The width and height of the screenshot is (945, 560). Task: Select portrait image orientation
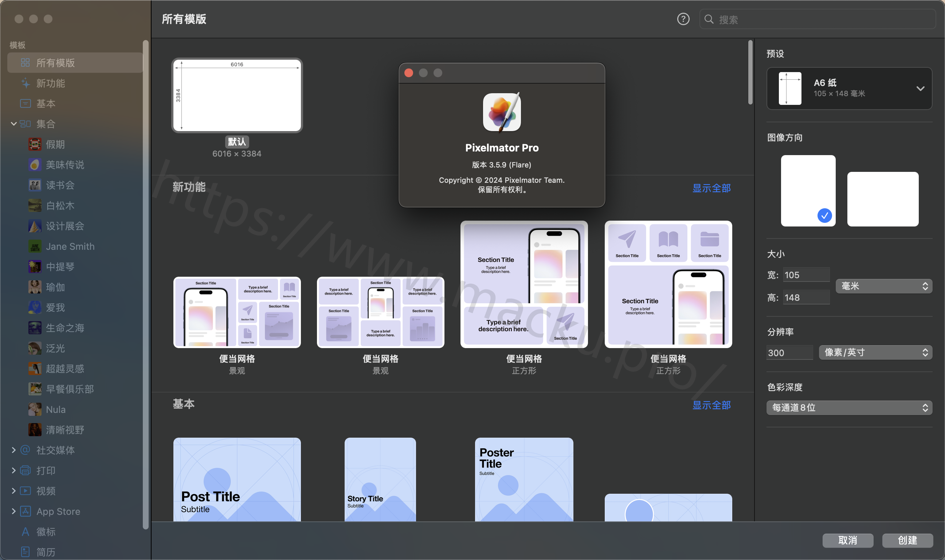click(x=808, y=190)
